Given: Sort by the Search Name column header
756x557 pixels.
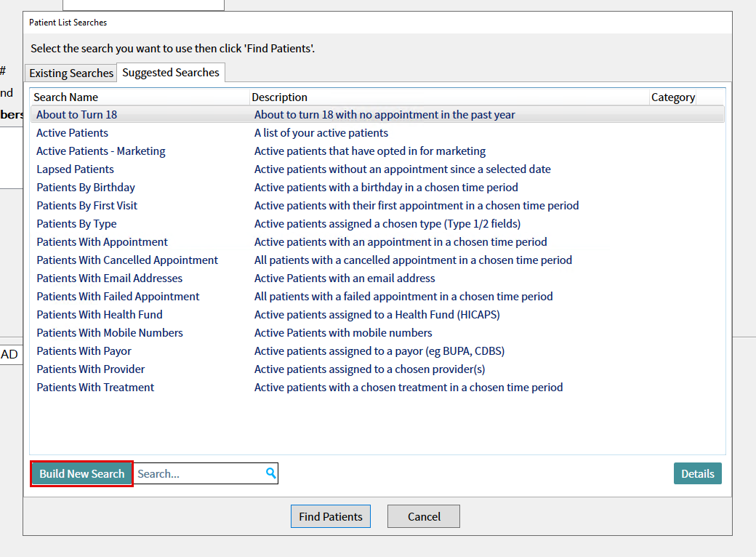Looking at the screenshot, I should tap(140, 97).
